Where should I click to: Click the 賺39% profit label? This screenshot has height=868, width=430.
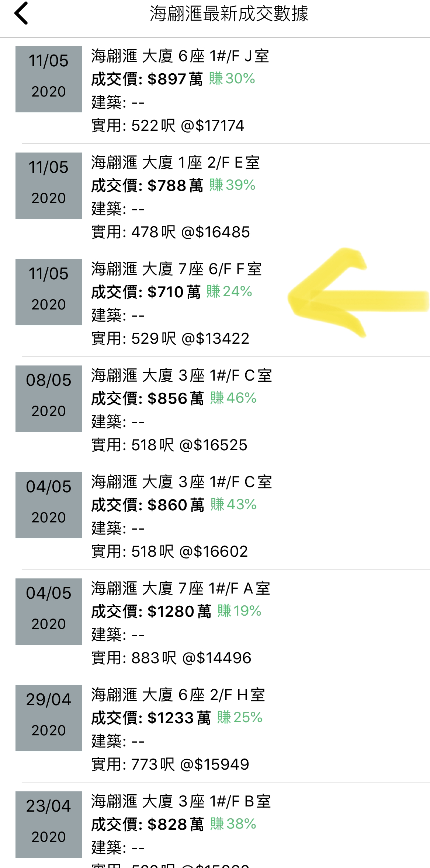(232, 185)
